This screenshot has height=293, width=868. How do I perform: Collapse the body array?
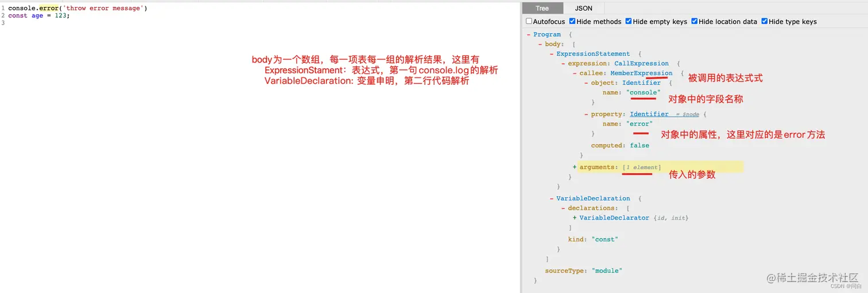pyautogui.click(x=540, y=44)
